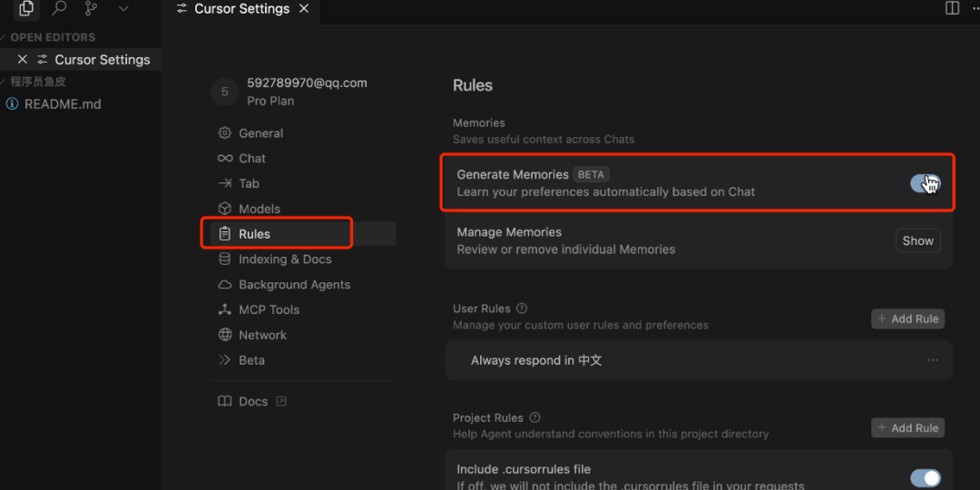This screenshot has height=490, width=980.
Task: Select the Always respond in 中文 rule
Action: [x=698, y=360]
